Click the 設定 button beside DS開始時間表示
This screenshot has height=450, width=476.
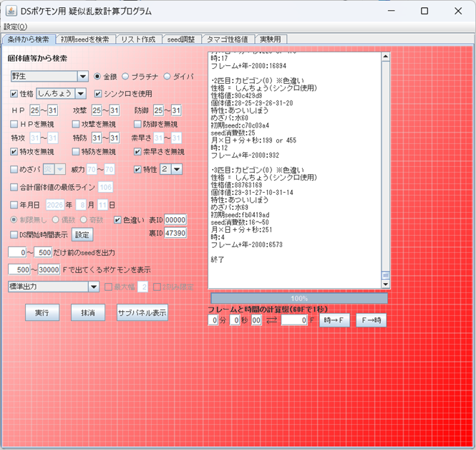82,234
